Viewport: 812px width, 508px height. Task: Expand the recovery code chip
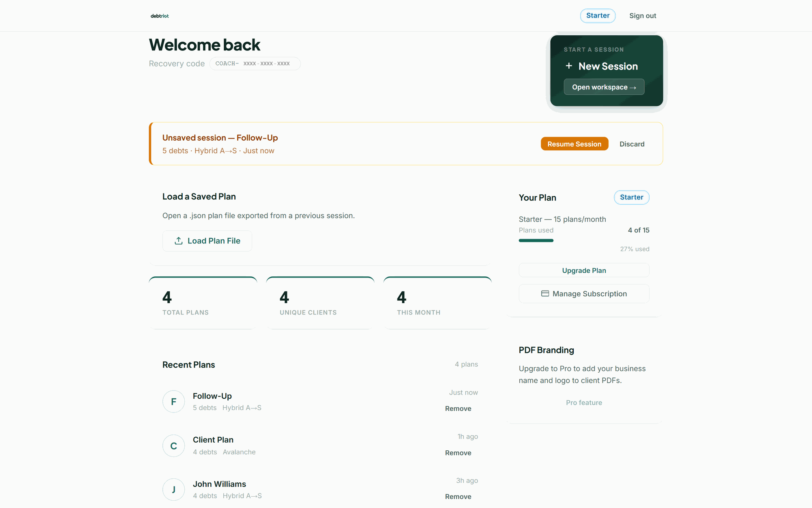pos(255,63)
